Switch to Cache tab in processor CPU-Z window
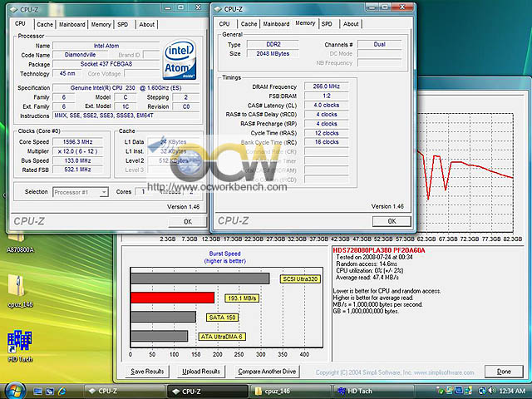Viewport: 532px width, 399px height. click(x=45, y=24)
